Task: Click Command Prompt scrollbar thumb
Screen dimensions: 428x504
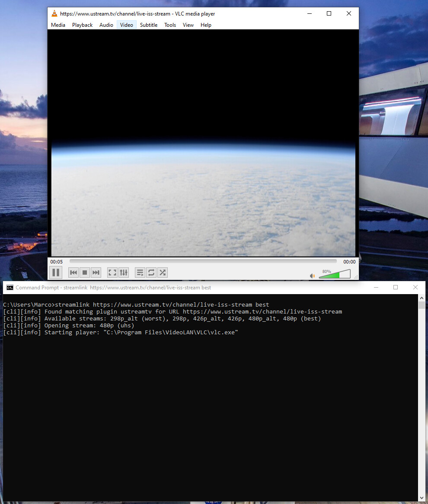Action: (x=422, y=305)
